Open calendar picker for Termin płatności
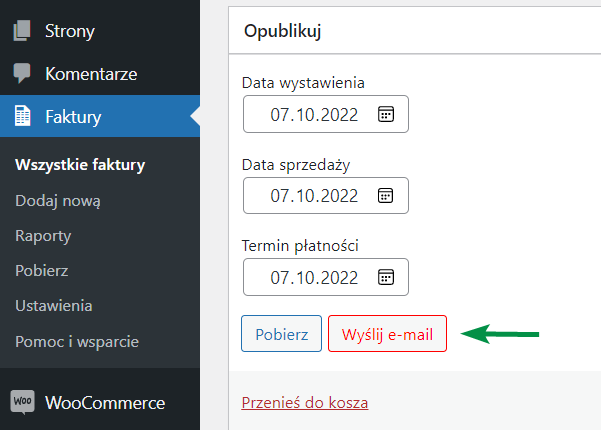Screen dimensions: 601x430 pos(386,277)
